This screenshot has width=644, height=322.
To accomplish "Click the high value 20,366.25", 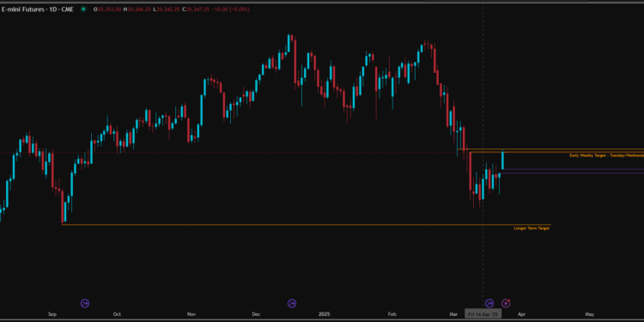I will pos(139,9).
